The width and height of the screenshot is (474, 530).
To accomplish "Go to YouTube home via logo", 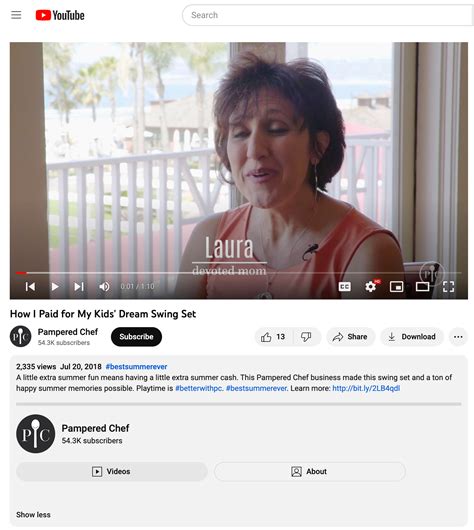I will tap(60, 15).
